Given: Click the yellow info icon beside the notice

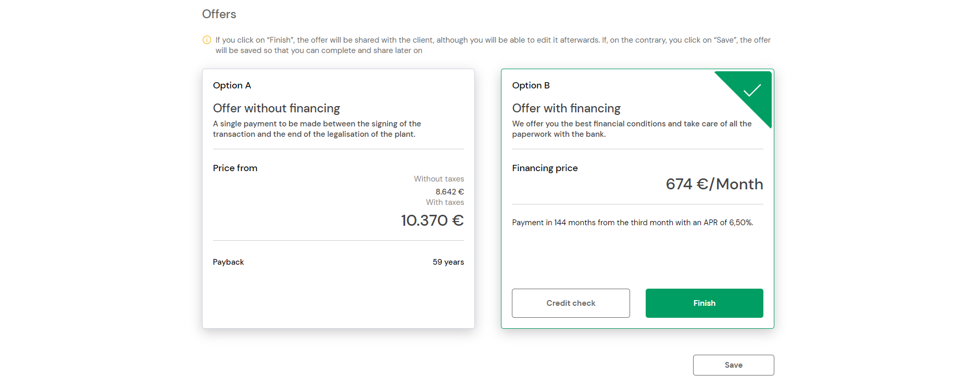Looking at the screenshot, I should pyautogui.click(x=207, y=40).
